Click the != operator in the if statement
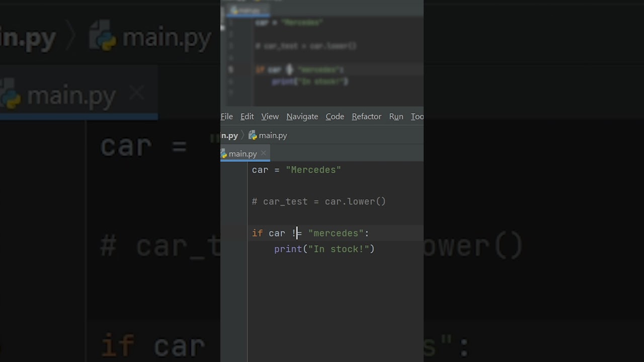 297,233
